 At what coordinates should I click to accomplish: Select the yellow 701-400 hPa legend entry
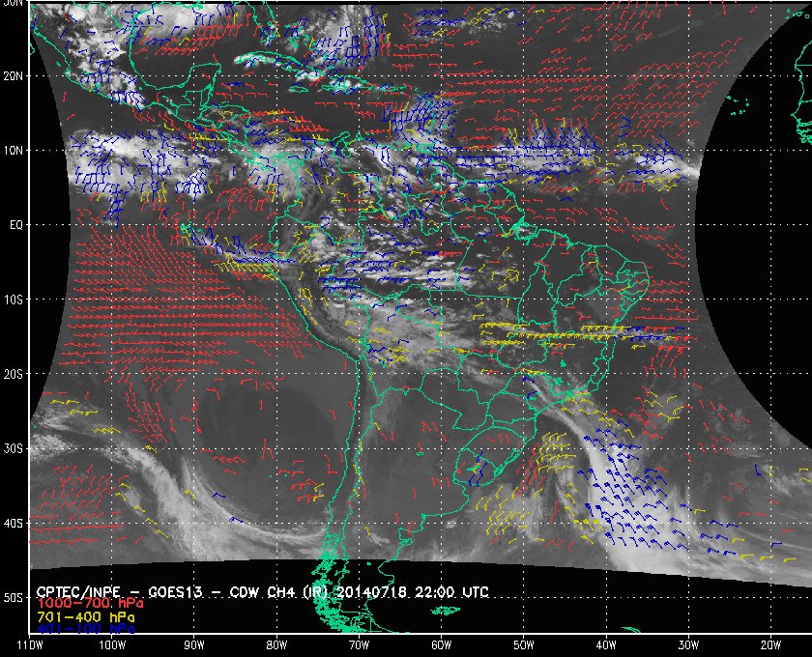click(85, 617)
